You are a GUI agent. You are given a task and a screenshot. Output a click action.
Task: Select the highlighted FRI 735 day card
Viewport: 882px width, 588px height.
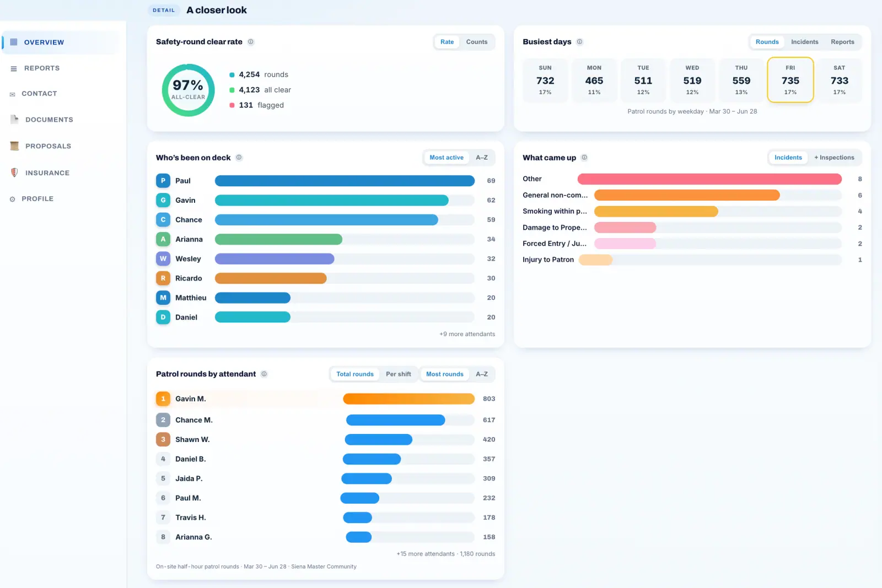(790, 80)
